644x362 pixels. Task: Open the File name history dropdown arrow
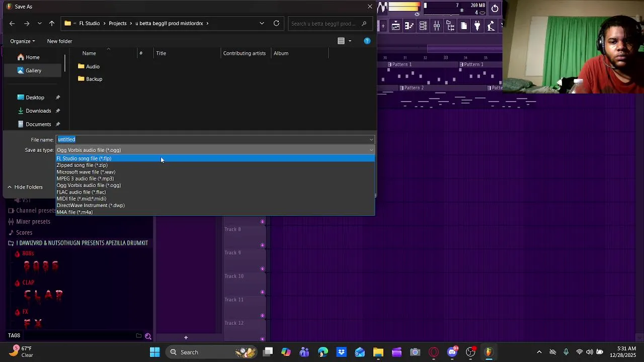(371, 140)
